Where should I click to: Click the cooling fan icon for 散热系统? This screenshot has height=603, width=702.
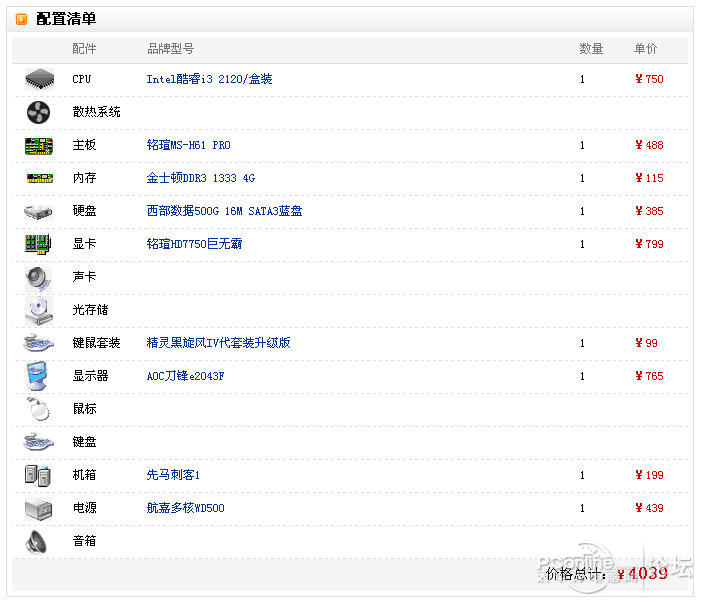39,112
